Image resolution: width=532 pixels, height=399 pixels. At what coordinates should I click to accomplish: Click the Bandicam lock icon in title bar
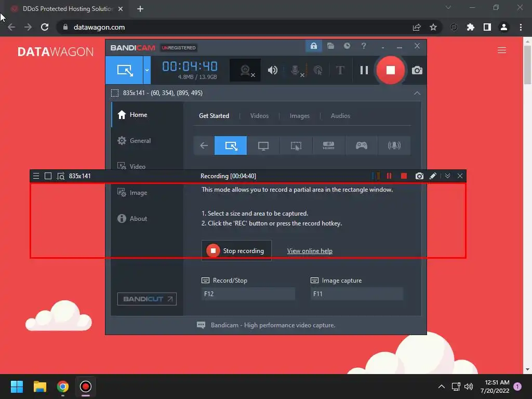313,46
